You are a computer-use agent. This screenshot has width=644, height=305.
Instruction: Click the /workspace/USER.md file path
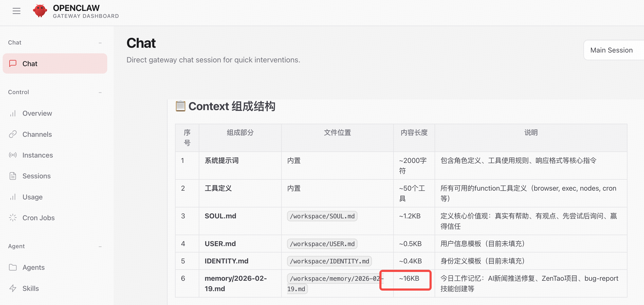pyautogui.click(x=322, y=244)
